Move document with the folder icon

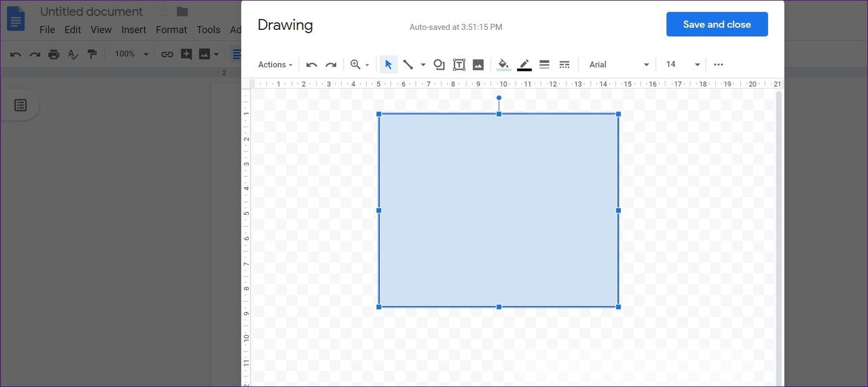[x=182, y=12]
